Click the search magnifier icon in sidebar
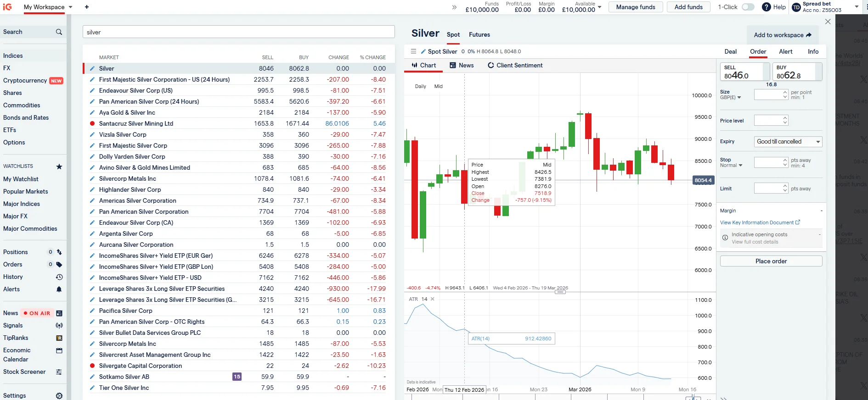 (x=59, y=32)
